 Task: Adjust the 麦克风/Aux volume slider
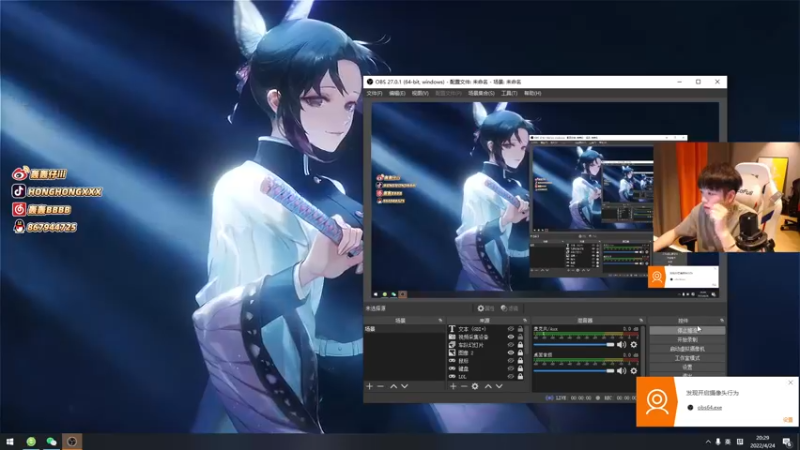point(574,345)
